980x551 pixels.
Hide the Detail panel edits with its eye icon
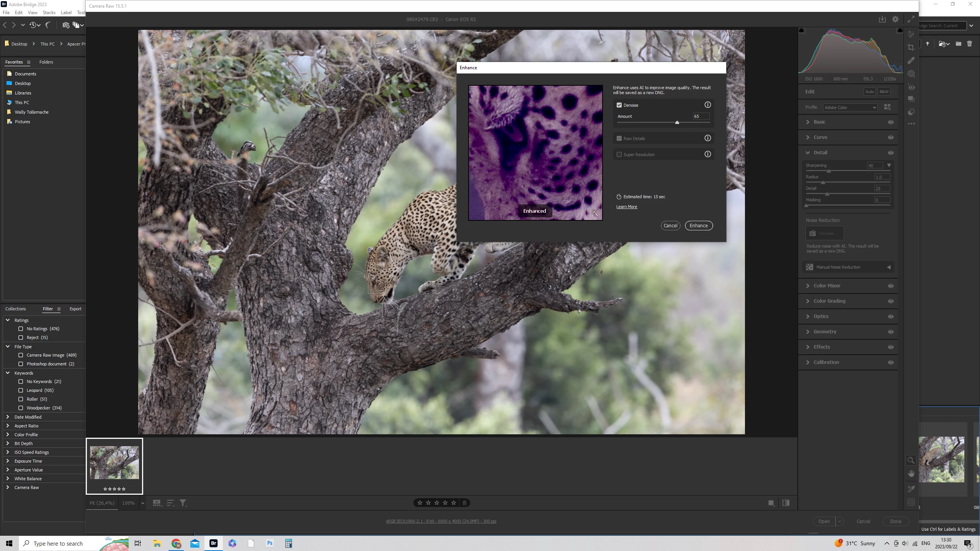(x=890, y=153)
